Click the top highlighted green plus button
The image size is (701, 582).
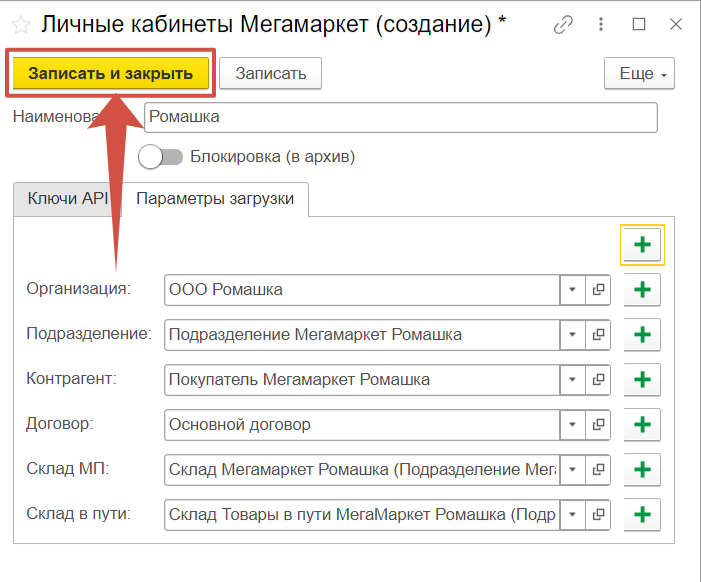[642, 245]
